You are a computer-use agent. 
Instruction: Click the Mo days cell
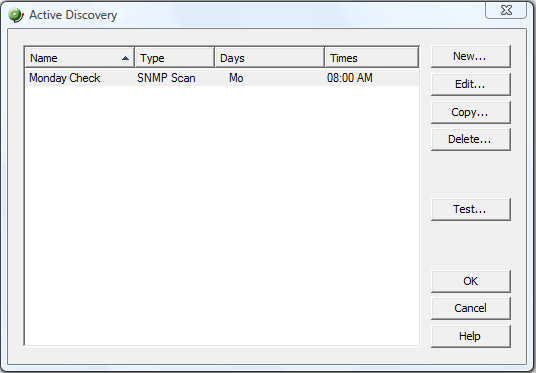pyautogui.click(x=236, y=78)
